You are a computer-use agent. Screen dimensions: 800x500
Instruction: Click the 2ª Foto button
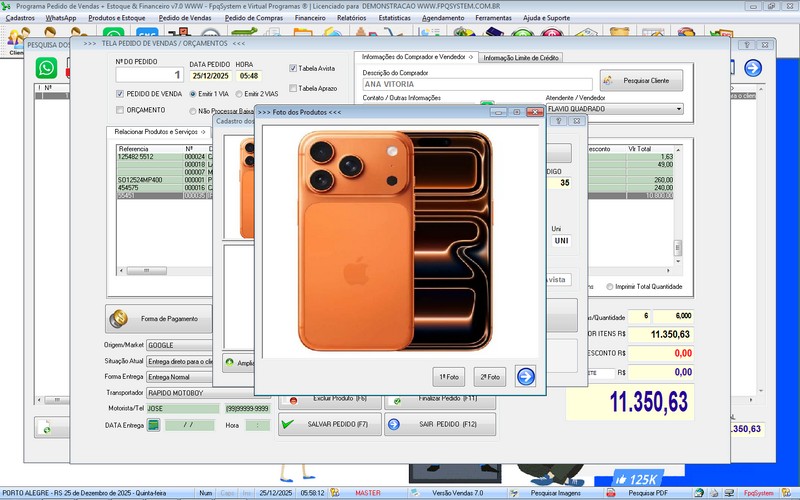click(x=490, y=377)
